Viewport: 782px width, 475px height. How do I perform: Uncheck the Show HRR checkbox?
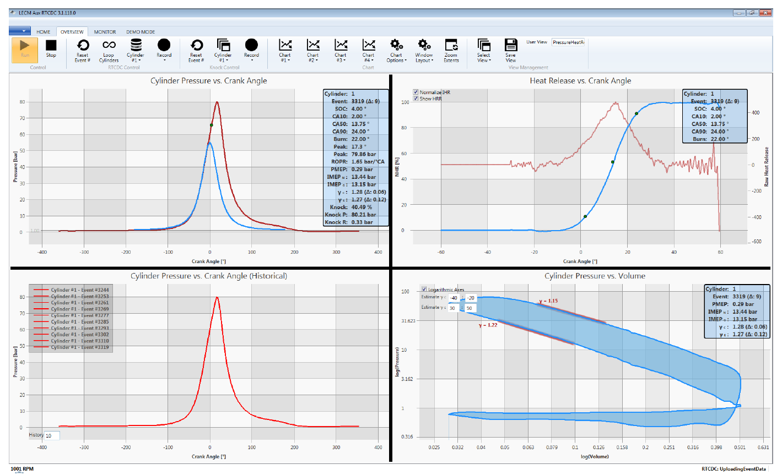pyautogui.click(x=416, y=98)
